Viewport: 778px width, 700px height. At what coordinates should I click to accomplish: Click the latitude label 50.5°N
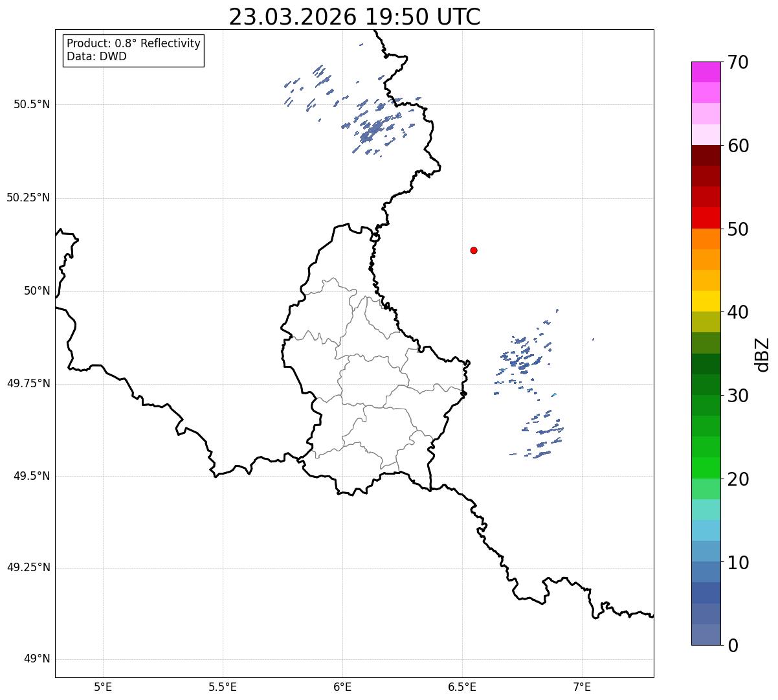[31, 104]
